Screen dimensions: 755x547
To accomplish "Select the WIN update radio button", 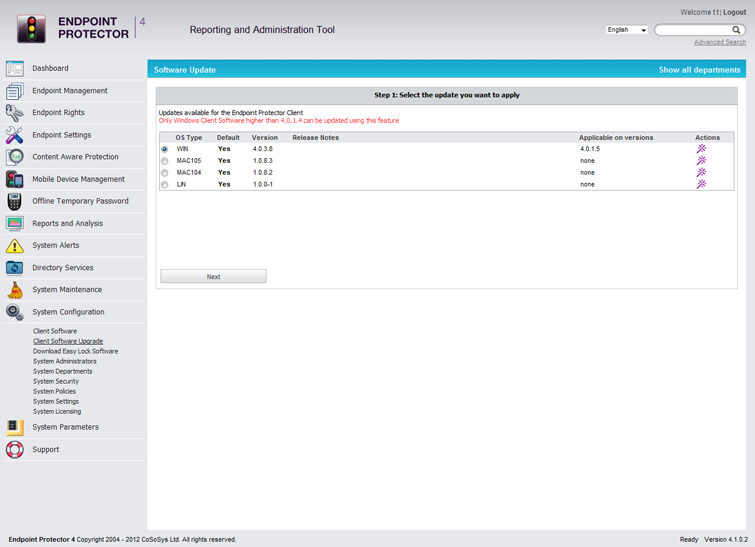I will coord(165,149).
